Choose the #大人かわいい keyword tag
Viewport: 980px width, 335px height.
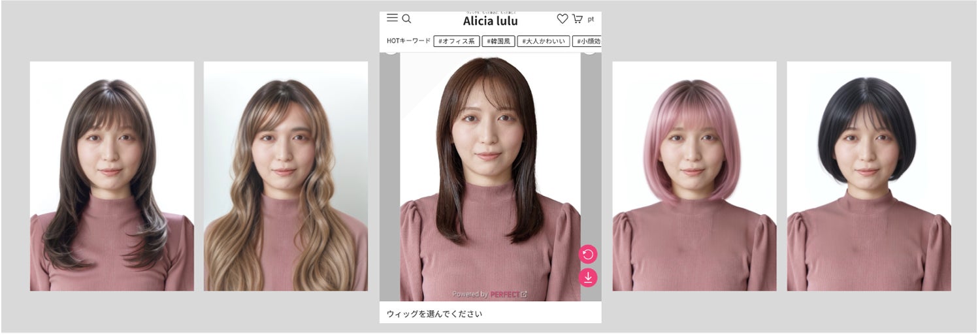544,41
